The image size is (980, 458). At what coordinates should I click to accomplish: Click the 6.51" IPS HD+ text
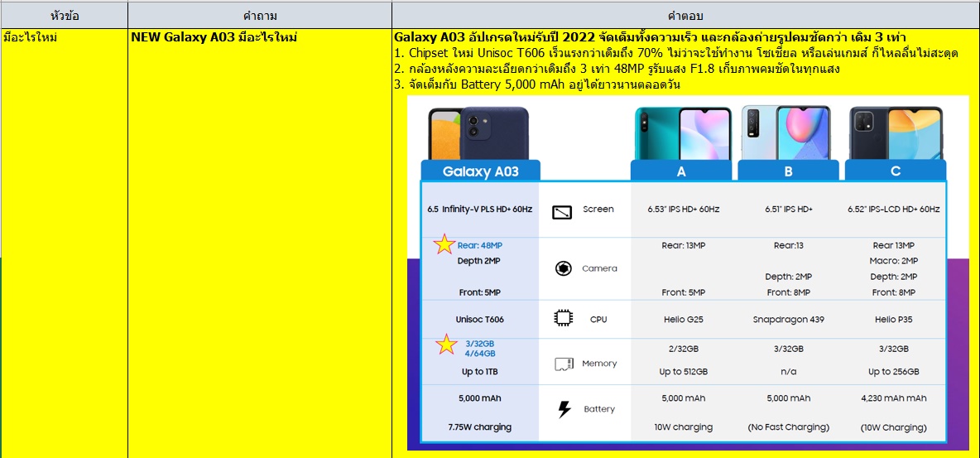[x=789, y=209]
